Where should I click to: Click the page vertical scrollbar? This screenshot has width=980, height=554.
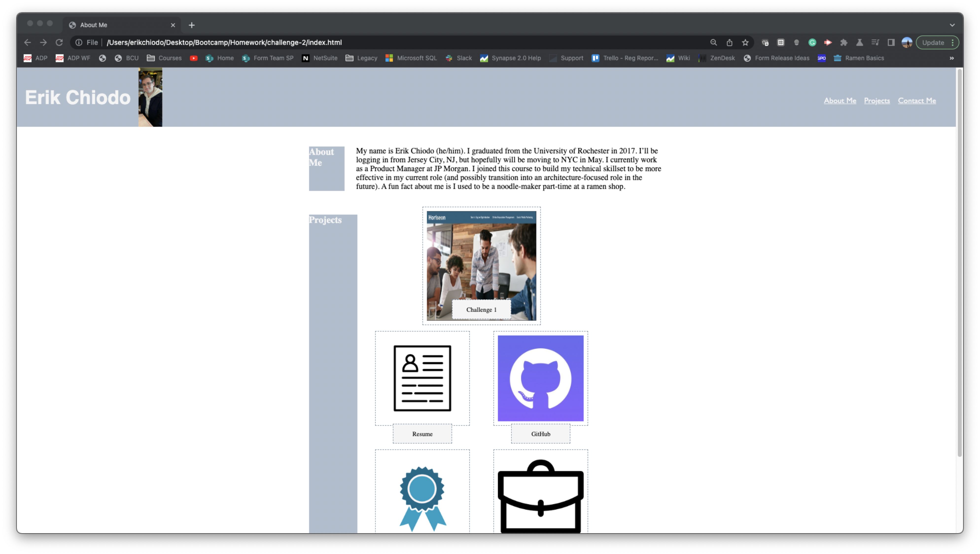click(960, 263)
